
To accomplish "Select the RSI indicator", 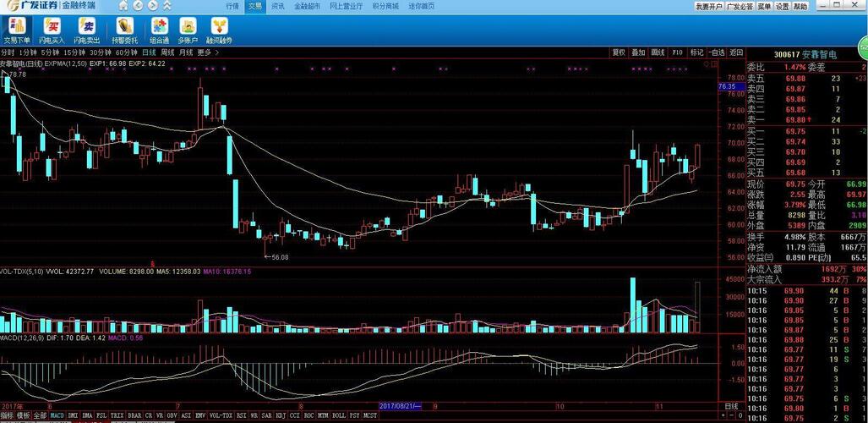I will click(242, 415).
